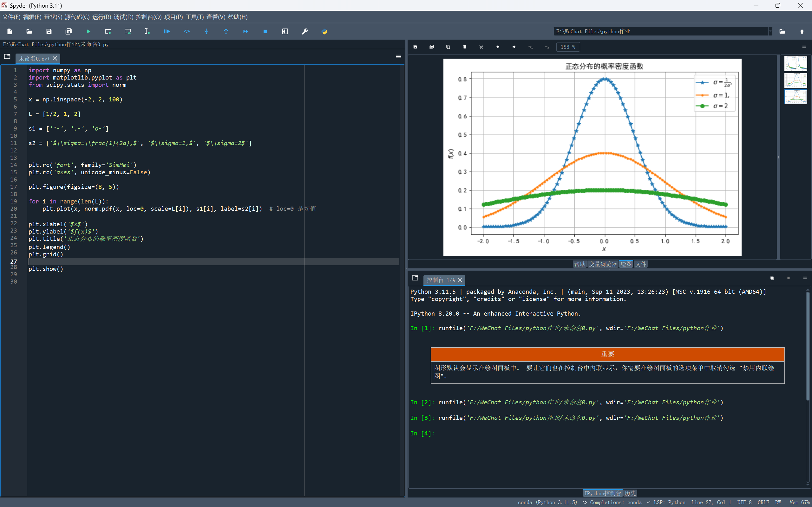
Task: Open the PYTHONPATH manager Python icon
Action: [324, 31]
